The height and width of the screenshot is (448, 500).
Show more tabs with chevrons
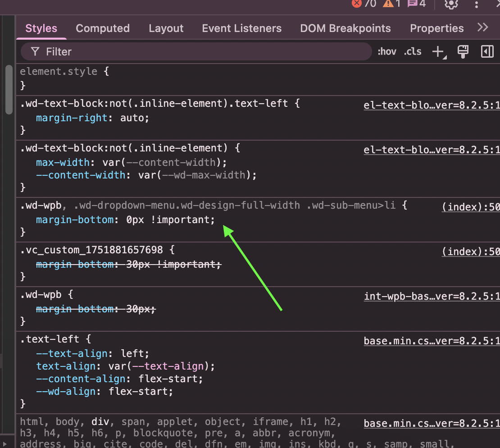[483, 27]
